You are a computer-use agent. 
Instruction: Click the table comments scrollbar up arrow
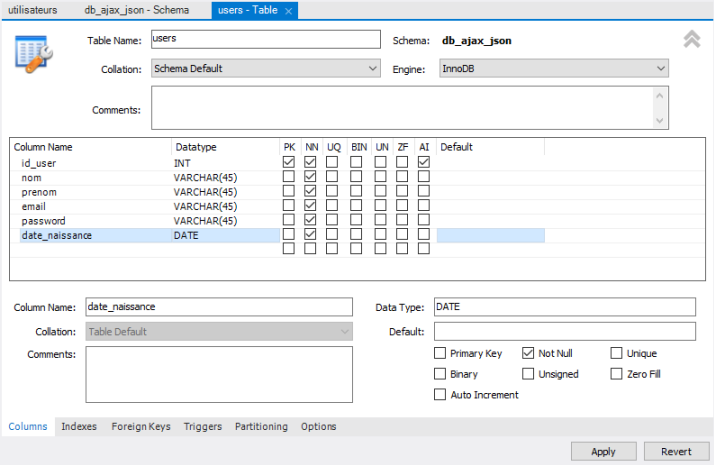[660, 96]
